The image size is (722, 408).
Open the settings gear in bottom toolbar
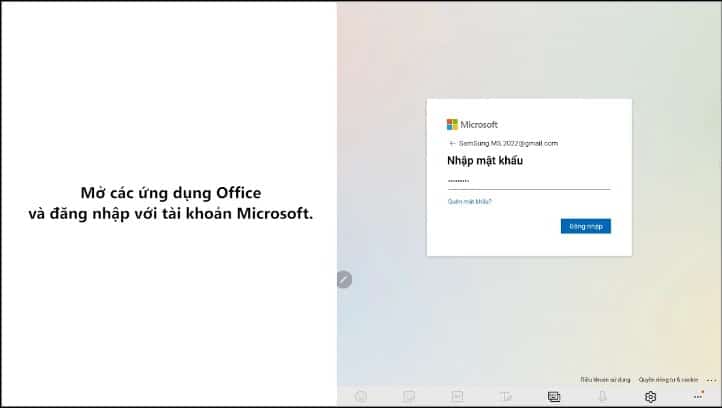(650, 396)
